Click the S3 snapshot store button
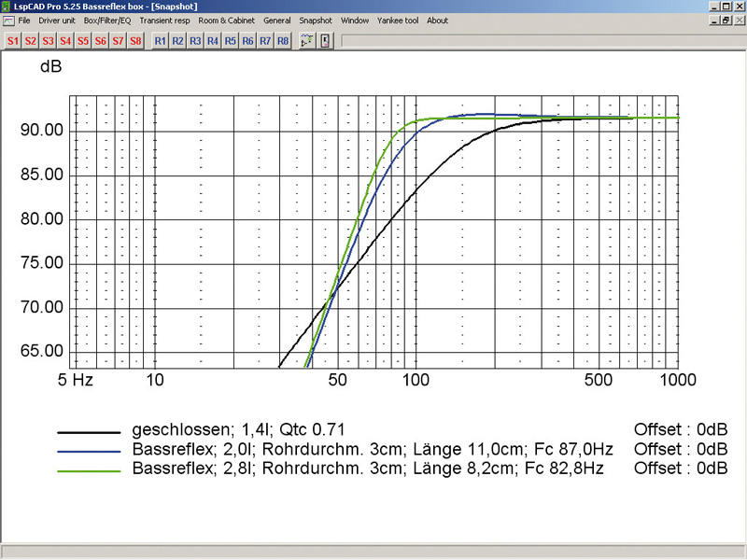The image size is (747, 560). click(x=49, y=41)
